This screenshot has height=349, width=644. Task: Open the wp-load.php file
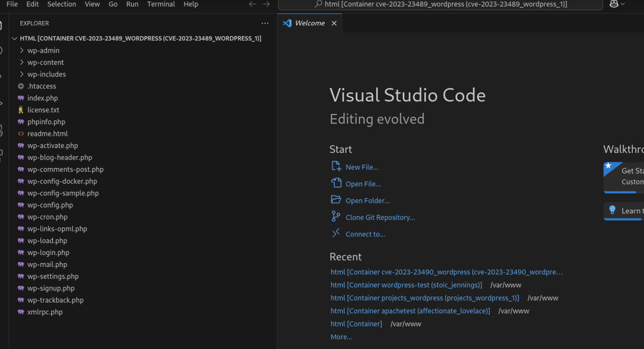[47, 241]
